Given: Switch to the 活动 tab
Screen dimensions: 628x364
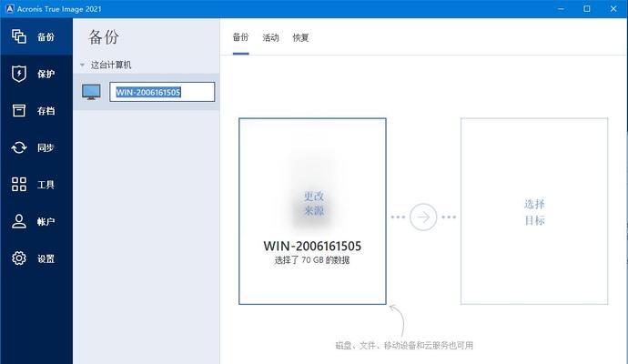Looking at the screenshot, I should [x=270, y=37].
